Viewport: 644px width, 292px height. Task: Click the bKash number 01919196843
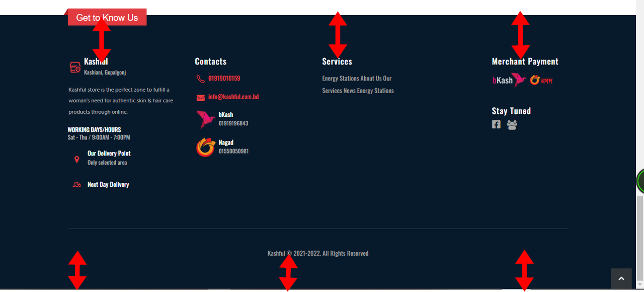point(233,123)
